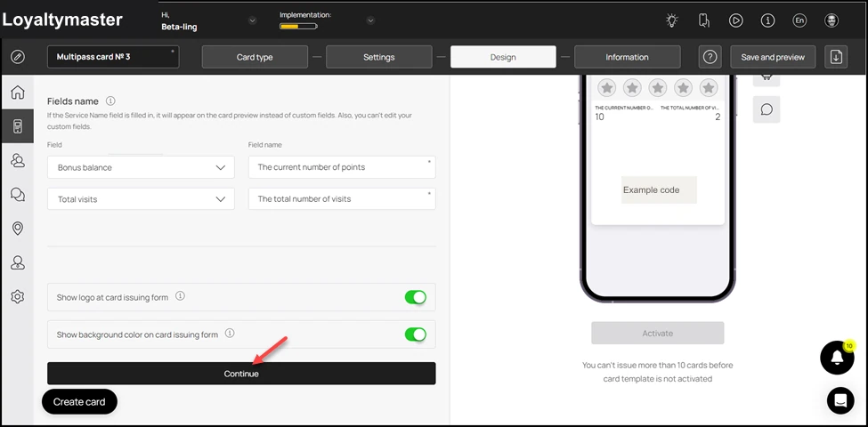
Task: Click the pencil edit icon
Action: click(x=18, y=57)
